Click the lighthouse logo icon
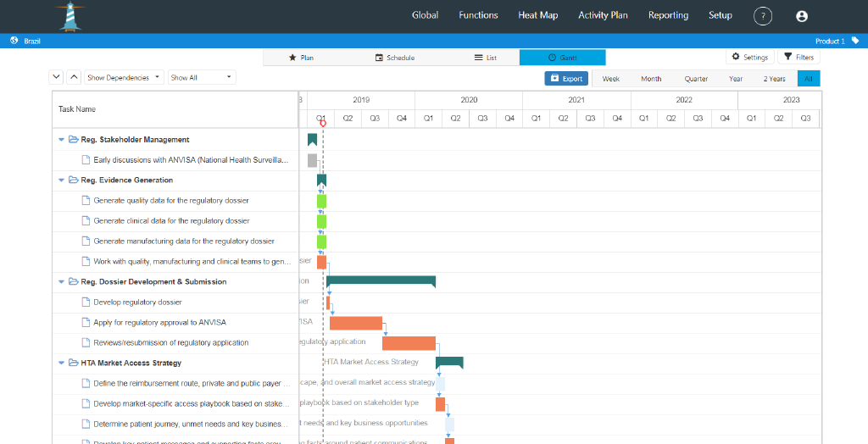The height and width of the screenshot is (444, 868). (69, 16)
